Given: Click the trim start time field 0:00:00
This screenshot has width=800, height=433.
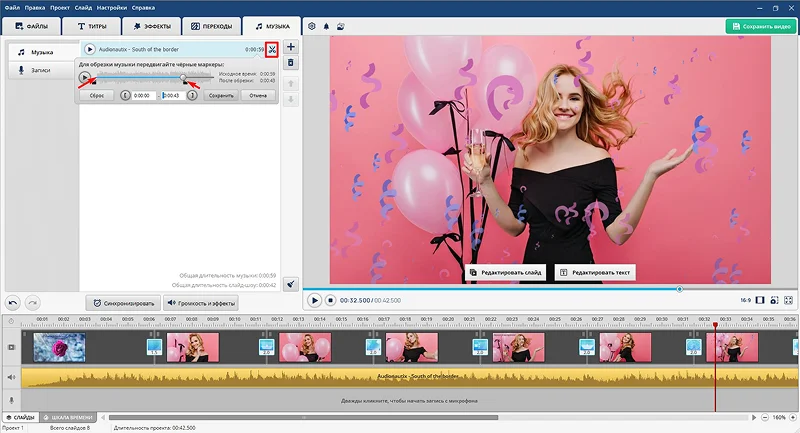Looking at the screenshot, I should [143, 95].
